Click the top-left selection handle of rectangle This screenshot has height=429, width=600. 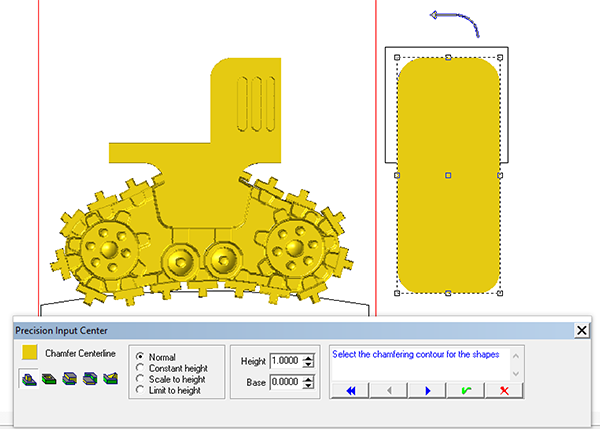[x=397, y=57]
